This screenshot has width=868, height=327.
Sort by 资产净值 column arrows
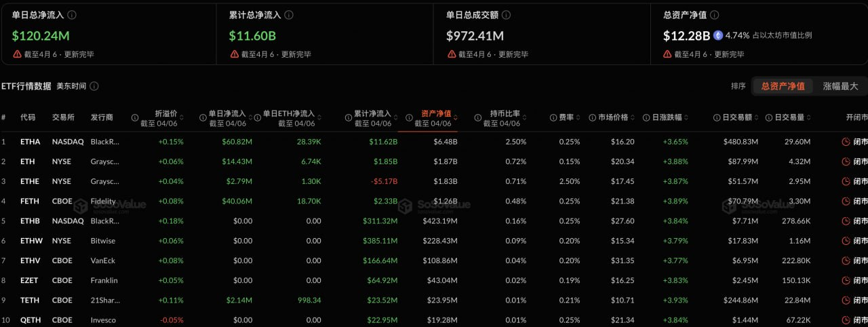point(455,117)
